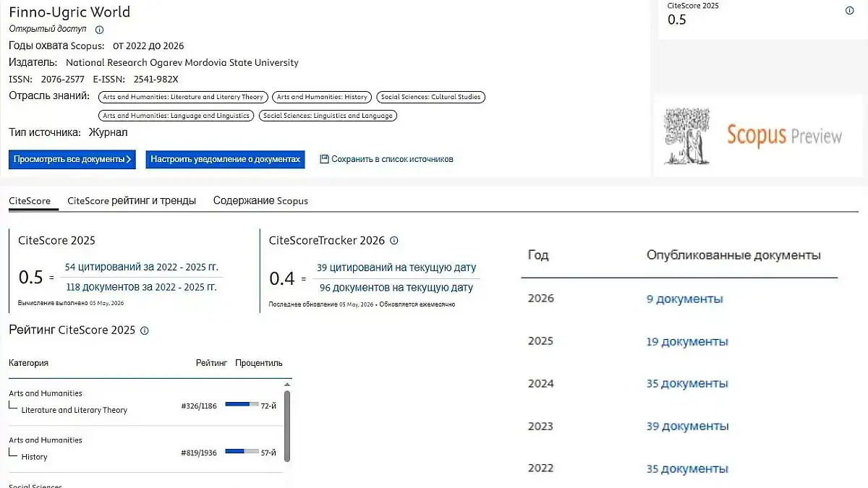Click the ISSN value 2076-2577
This screenshot has height=488, width=868.
[62, 80]
